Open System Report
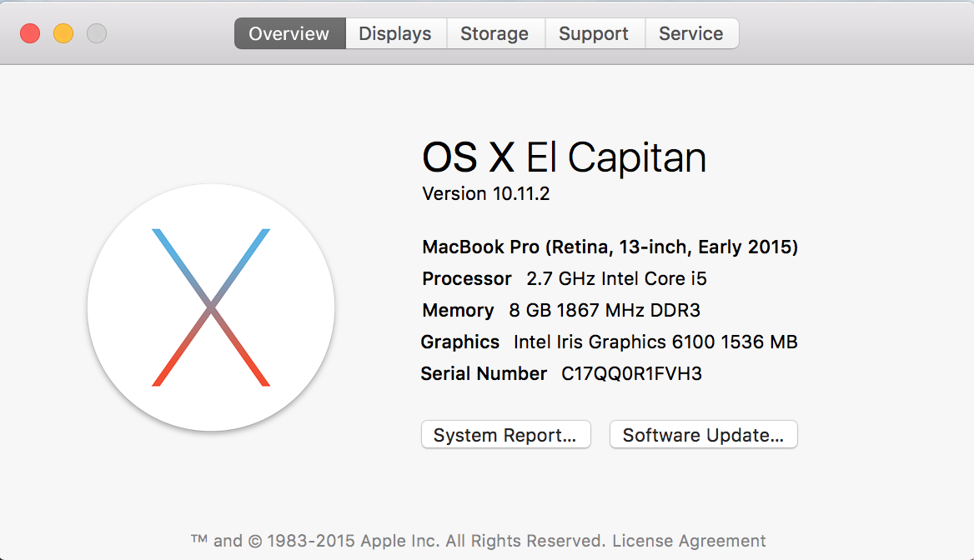Screen dimensions: 974x560 click(x=505, y=435)
